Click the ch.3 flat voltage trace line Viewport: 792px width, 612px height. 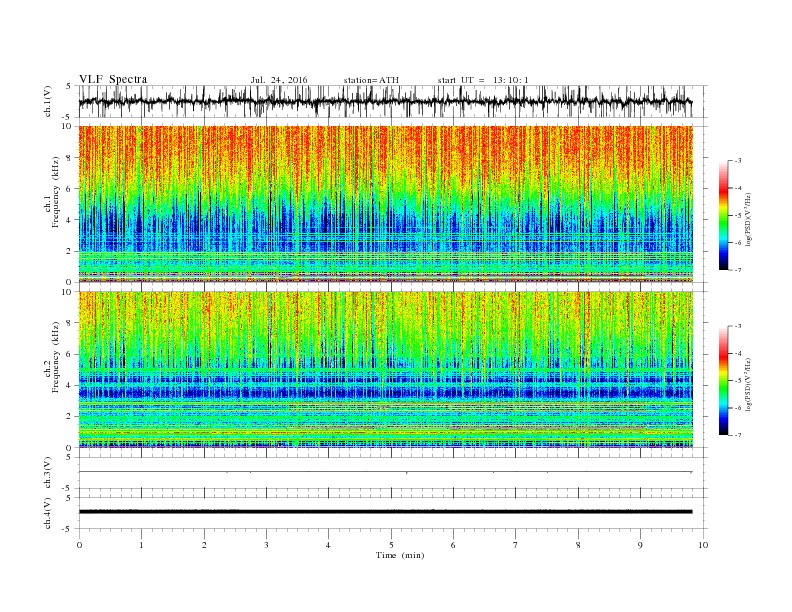click(x=385, y=472)
